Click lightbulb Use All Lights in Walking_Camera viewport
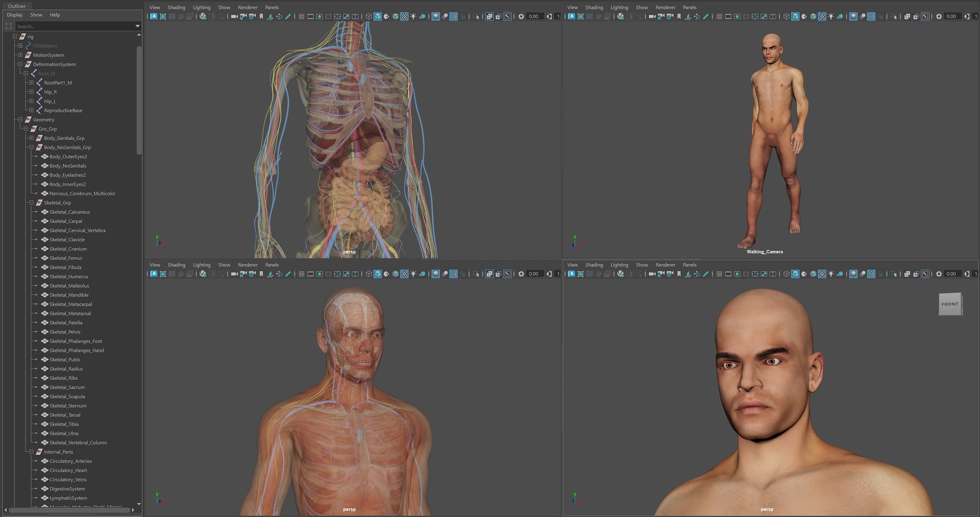980x517 pixels. [x=831, y=16]
